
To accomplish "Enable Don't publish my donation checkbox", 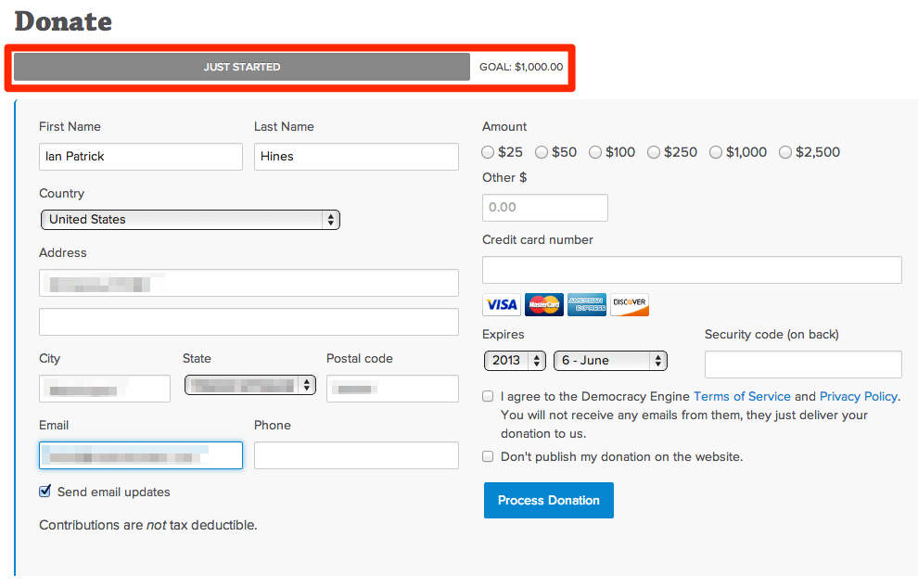I will tap(488, 456).
